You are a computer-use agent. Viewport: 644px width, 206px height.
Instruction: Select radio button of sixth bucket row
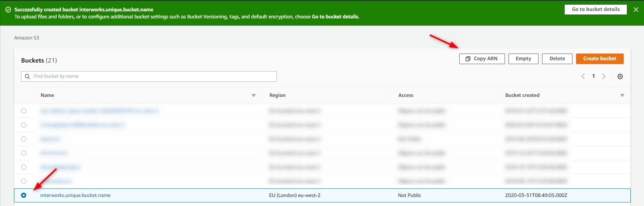(x=23, y=181)
